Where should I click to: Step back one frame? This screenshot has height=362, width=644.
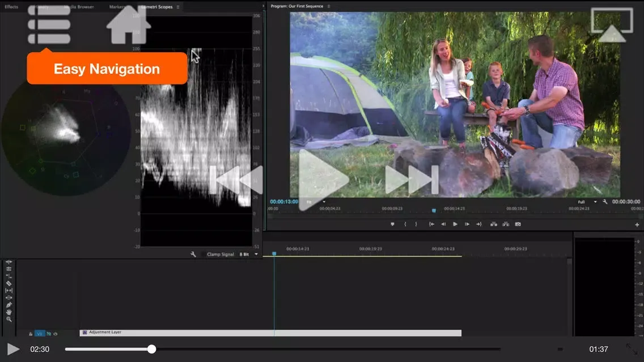coord(443,224)
